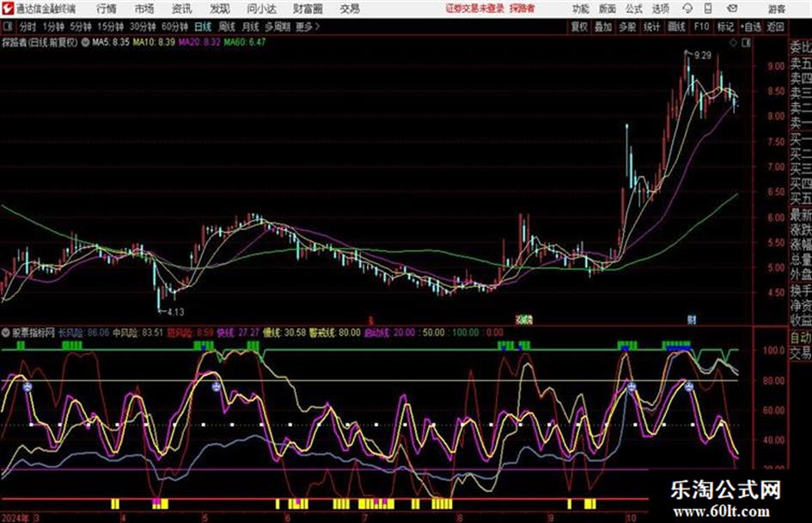This screenshot has width=812, height=523.
Task: Open the 功能 menu
Action: click(581, 9)
